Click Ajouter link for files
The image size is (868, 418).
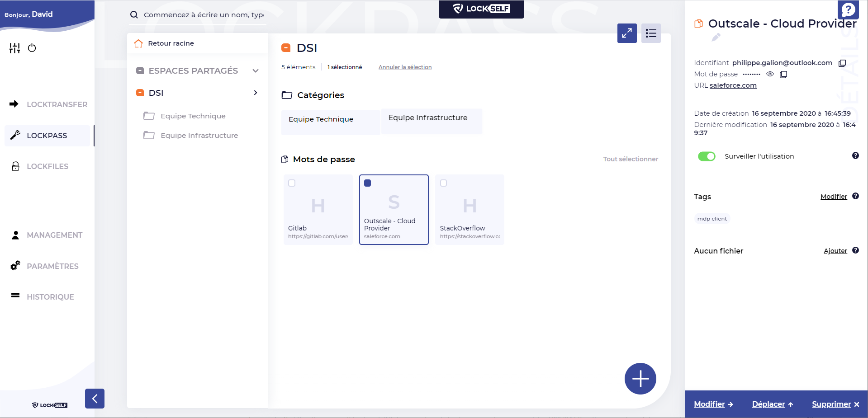835,251
